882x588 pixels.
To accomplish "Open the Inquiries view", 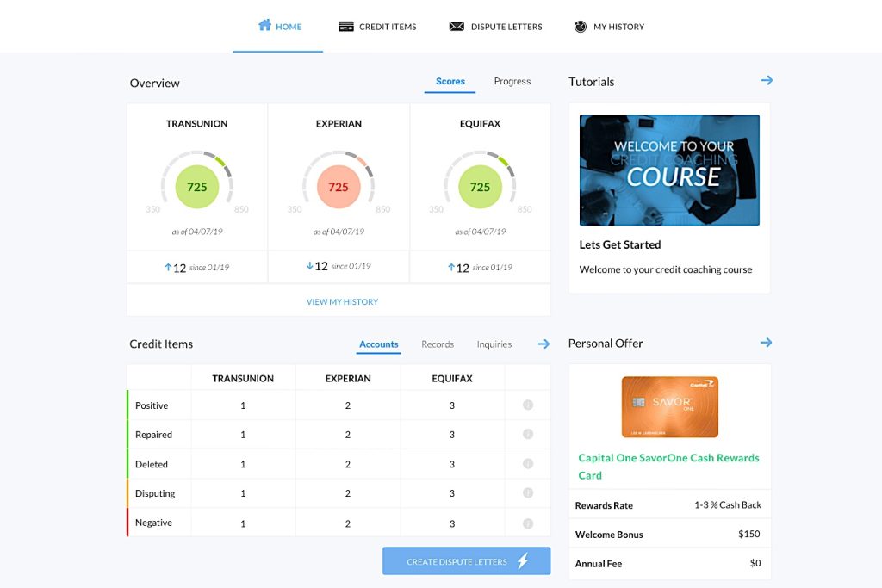I will [x=494, y=344].
